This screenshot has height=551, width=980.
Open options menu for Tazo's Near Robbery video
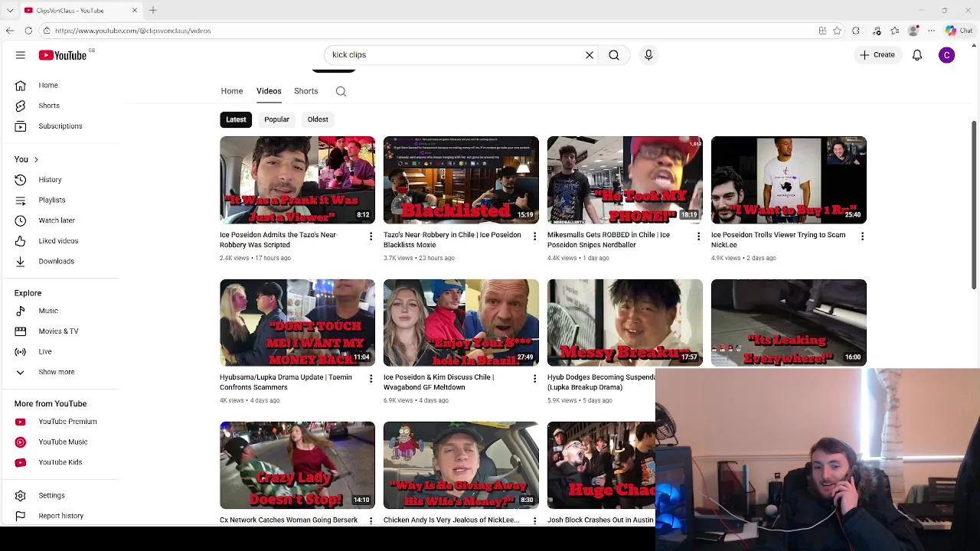pyautogui.click(x=534, y=236)
